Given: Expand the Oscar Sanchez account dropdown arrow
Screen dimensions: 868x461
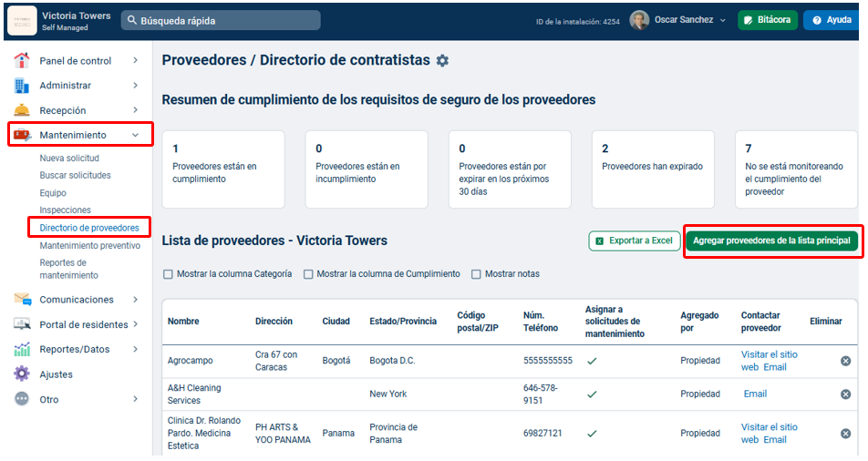Looking at the screenshot, I should [x=722, y=20].
